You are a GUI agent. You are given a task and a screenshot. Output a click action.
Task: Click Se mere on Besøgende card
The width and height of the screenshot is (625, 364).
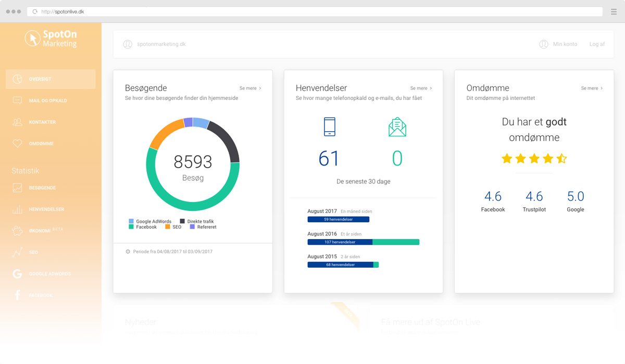pyautogui.click(x=251, y=89)
